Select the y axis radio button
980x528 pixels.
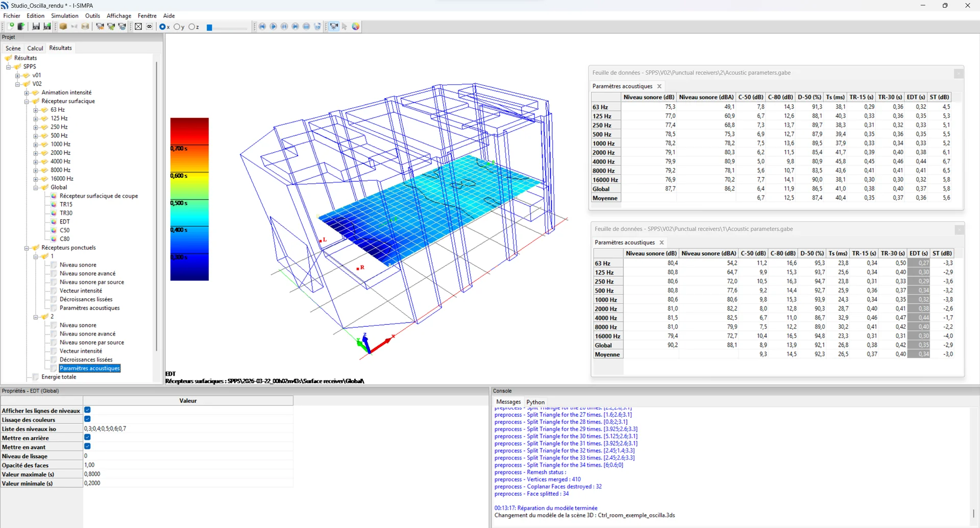177,27
